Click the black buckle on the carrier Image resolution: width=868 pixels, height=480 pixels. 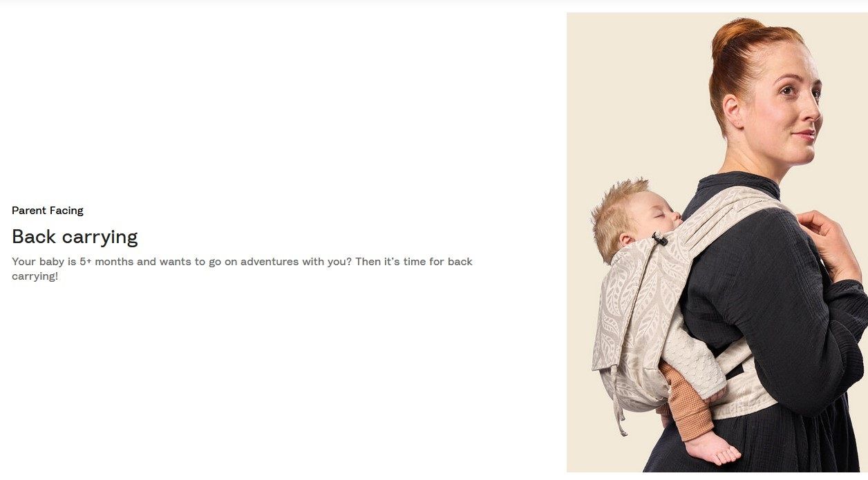tap(659, 239)
